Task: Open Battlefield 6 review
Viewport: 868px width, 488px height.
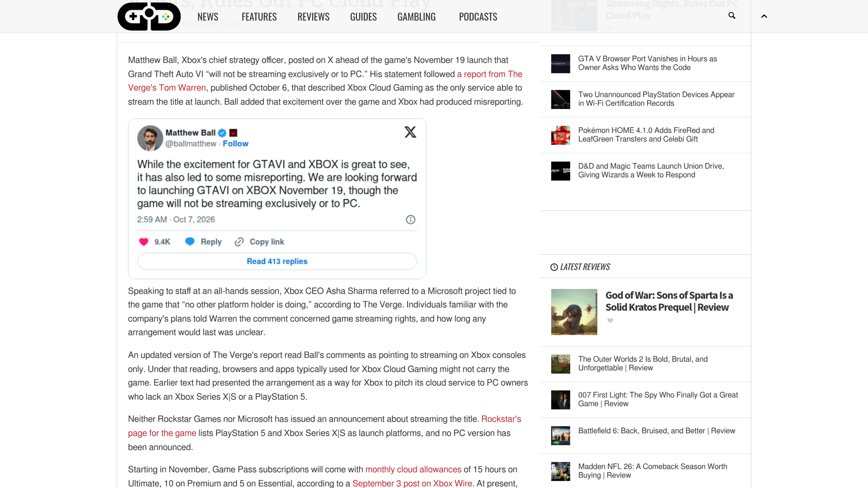Action: pyautogui.click(x=657, y=431)
